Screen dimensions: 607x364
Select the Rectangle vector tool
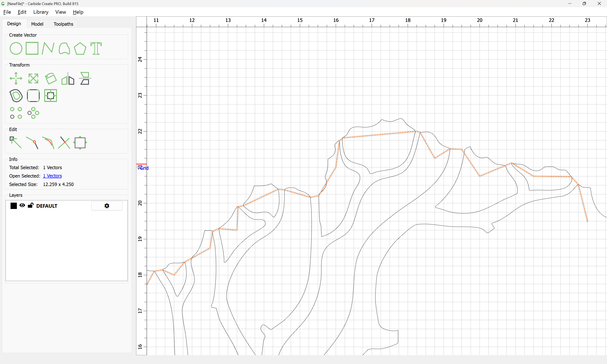point(32,48)
